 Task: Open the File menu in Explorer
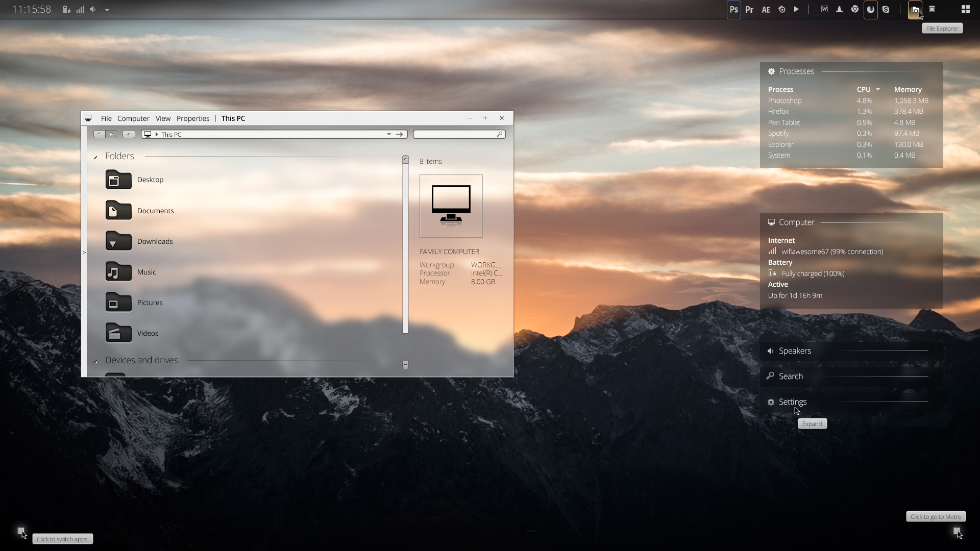pos(106,118)
